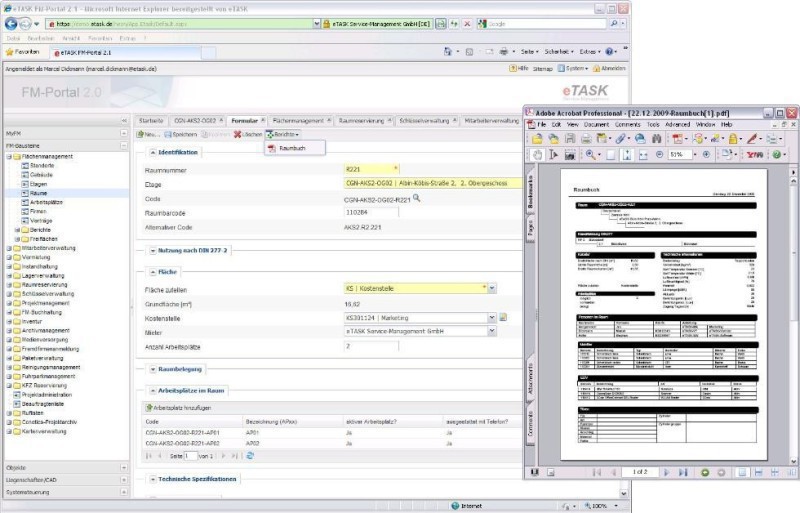Jump to last page in Acrobat
This screenshot has height=513, width=800.
pyautogui.click(x=683, y=473)
